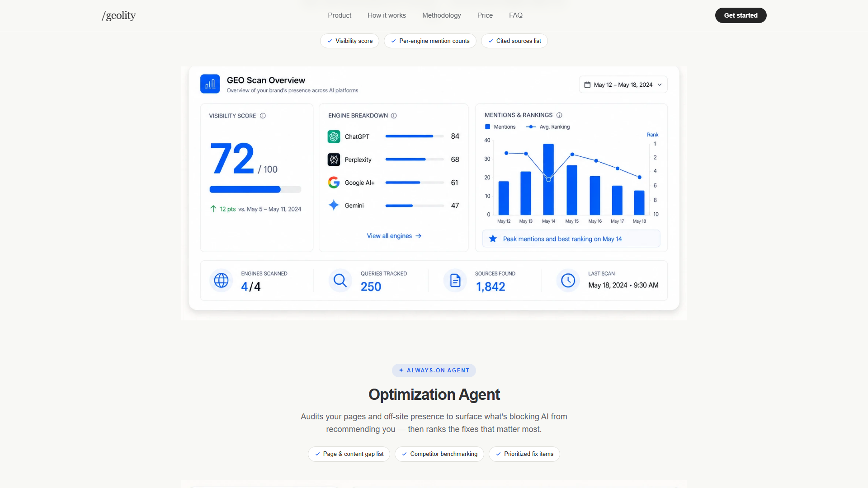
Task: Click the 12 pts change text
Action: tap(227, 209)
